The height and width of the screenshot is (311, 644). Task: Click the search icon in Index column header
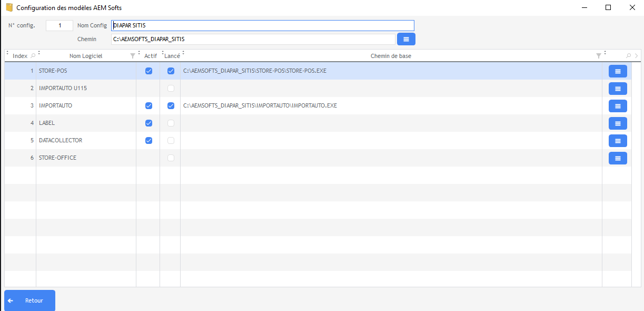pos(33,56)
